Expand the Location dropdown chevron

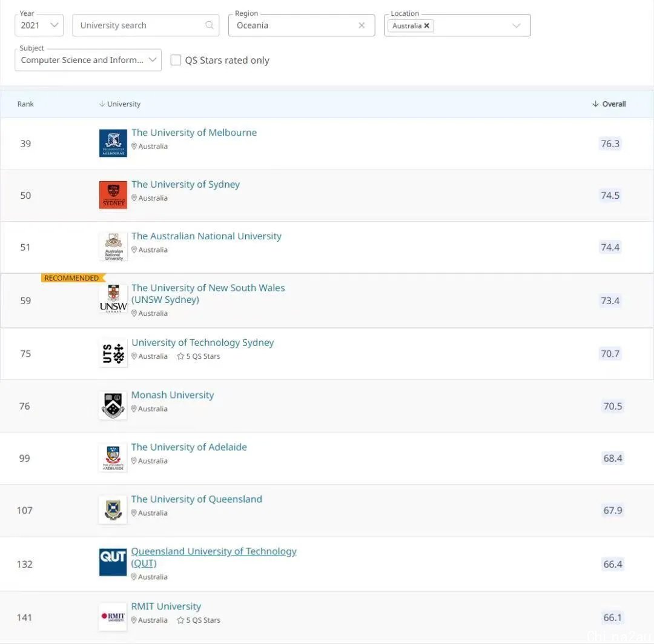(517, 25)
